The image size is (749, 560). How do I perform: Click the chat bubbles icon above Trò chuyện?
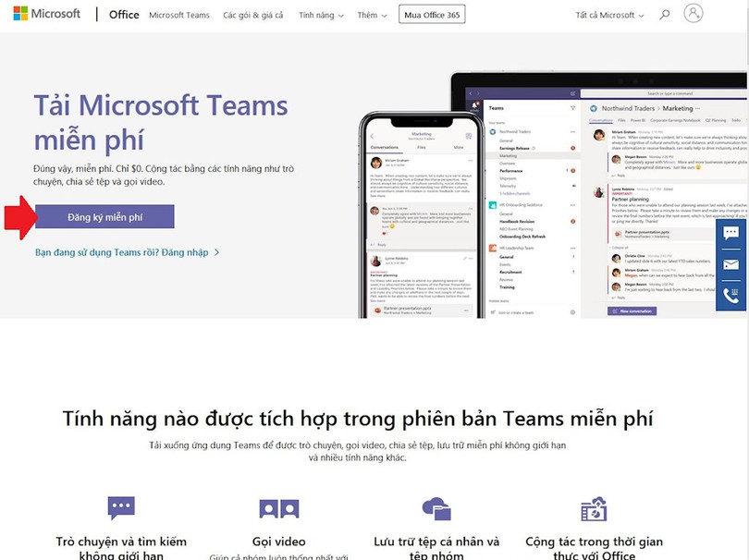pos(121,508)
